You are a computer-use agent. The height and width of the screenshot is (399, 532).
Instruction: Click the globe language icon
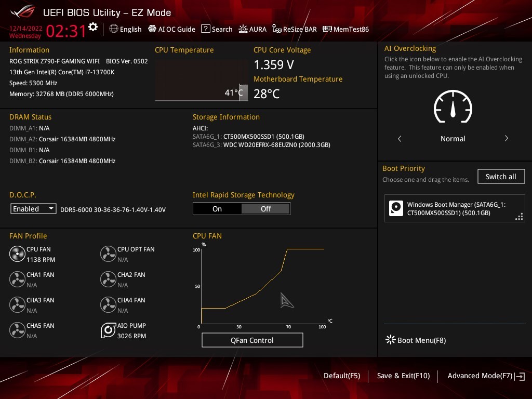coord(114,29)
